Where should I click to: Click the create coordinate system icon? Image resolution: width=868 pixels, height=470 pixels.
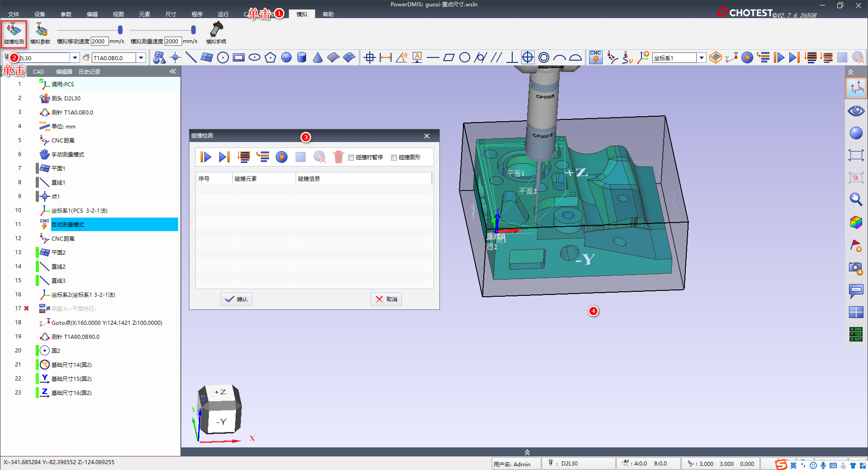coord(643,57)
